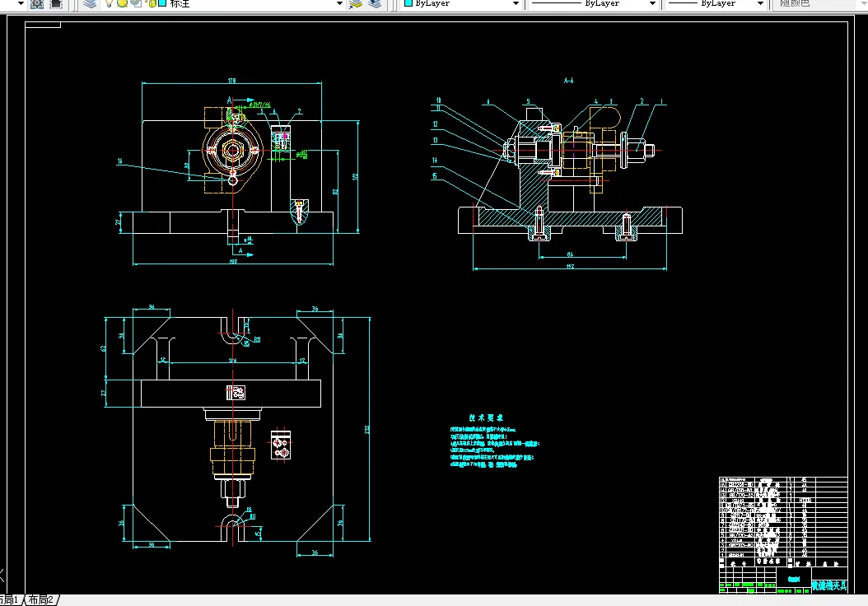
Task: Select part balloon number 13 in the section view
Action: point(435,140)
